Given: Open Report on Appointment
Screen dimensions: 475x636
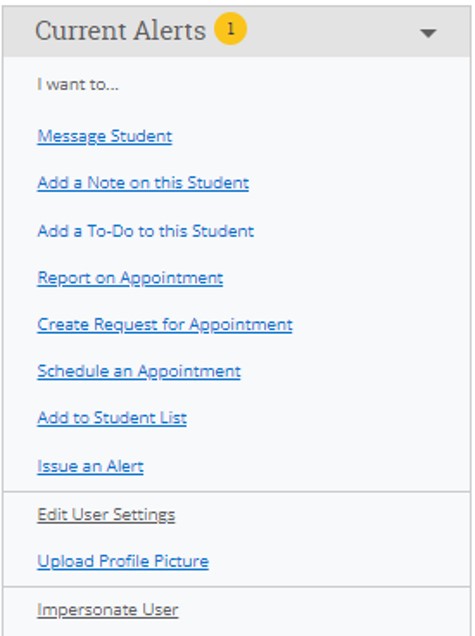Looking at the screenshot, I should (x=130, y=278).
